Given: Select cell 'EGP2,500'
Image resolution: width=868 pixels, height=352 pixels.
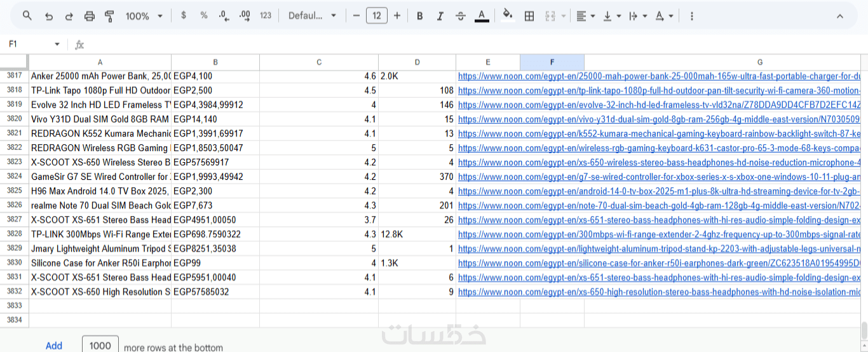Looking at the screenshot, I should pos(215,90).
